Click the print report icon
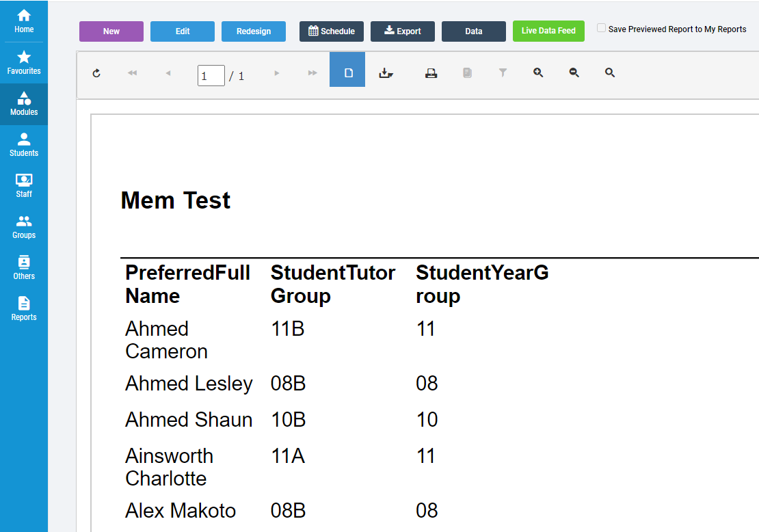 point(431,72)
